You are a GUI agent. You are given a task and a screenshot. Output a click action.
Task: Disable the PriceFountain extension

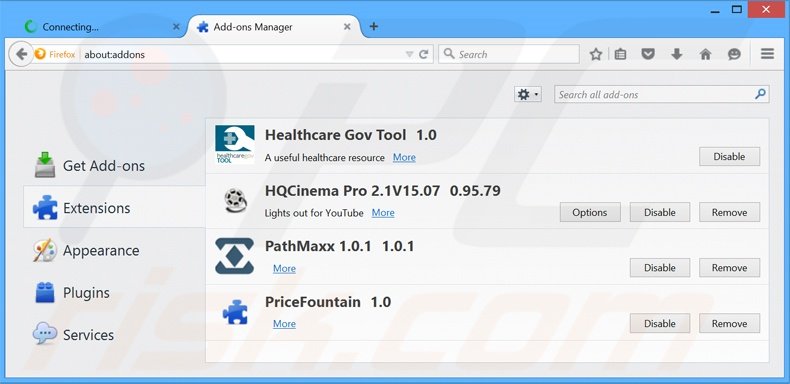[660, 324]
